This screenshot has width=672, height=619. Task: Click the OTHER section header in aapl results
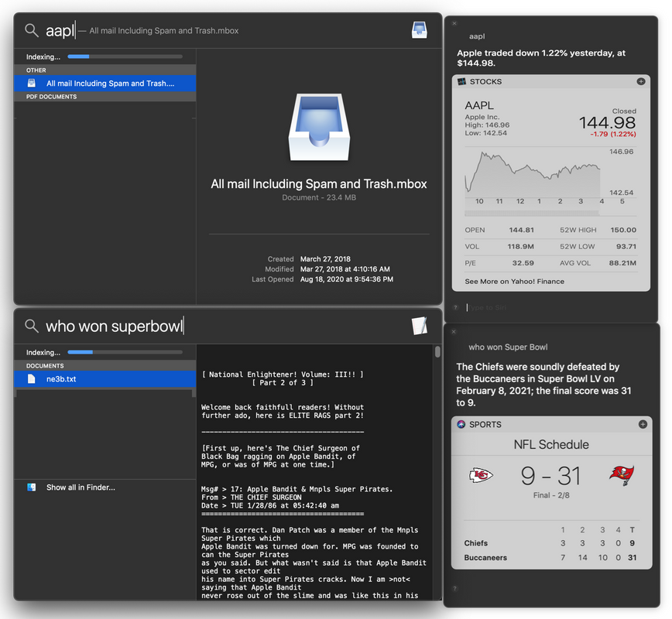tap(105, 70)
